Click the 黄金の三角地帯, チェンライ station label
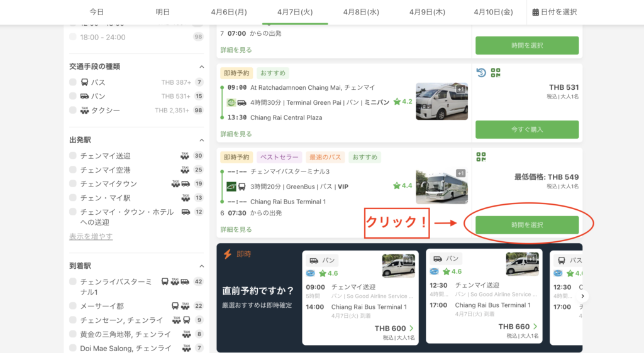The image size is (644, 353). point(125,334)
